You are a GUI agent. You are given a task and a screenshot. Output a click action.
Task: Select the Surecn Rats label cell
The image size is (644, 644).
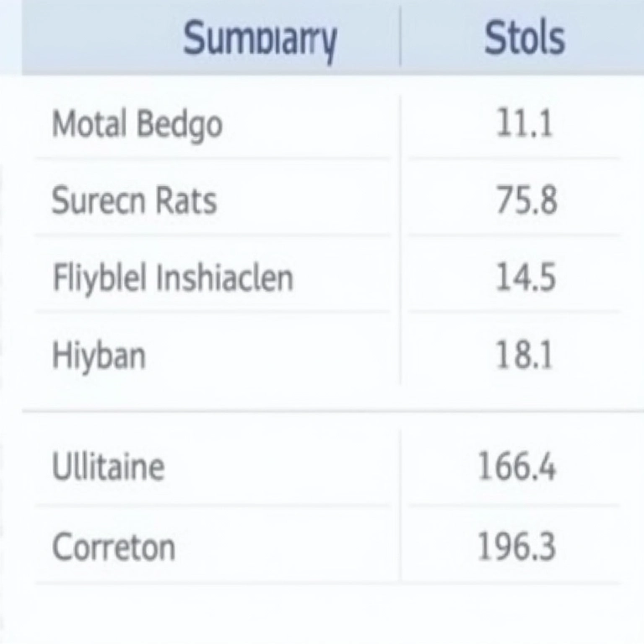pyautogui.click(x=134, y=201)
